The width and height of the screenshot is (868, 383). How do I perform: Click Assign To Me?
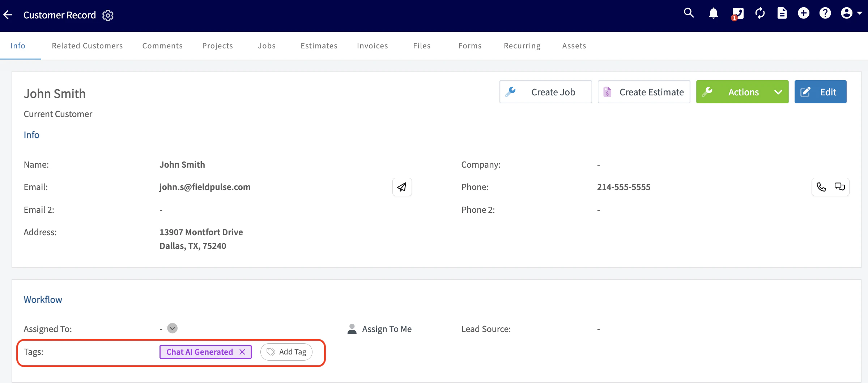point(379,329)
